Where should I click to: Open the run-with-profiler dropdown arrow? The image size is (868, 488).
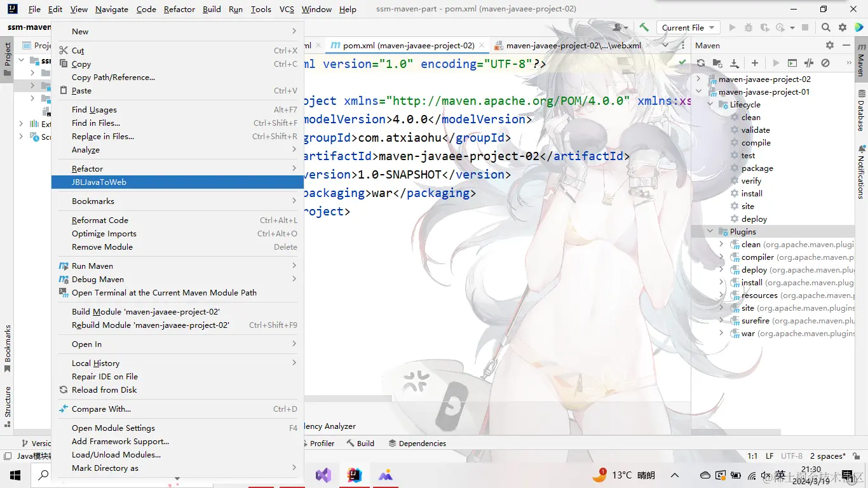click(792, 28)
